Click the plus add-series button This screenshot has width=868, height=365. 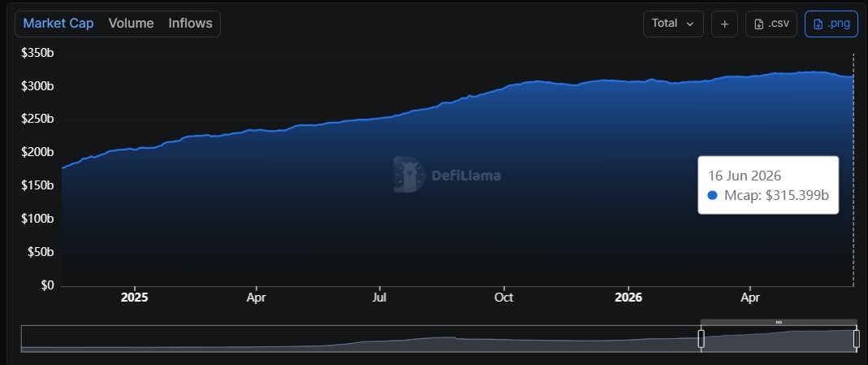coord(724,24)
